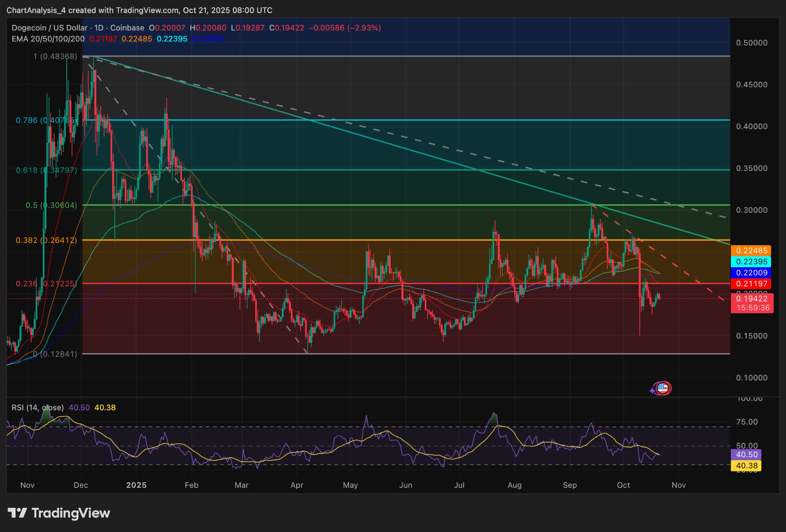The height and width of the screenshot is (532, 786).
Task: Click the current price label showing 0.19422
Action: point(752,299)
